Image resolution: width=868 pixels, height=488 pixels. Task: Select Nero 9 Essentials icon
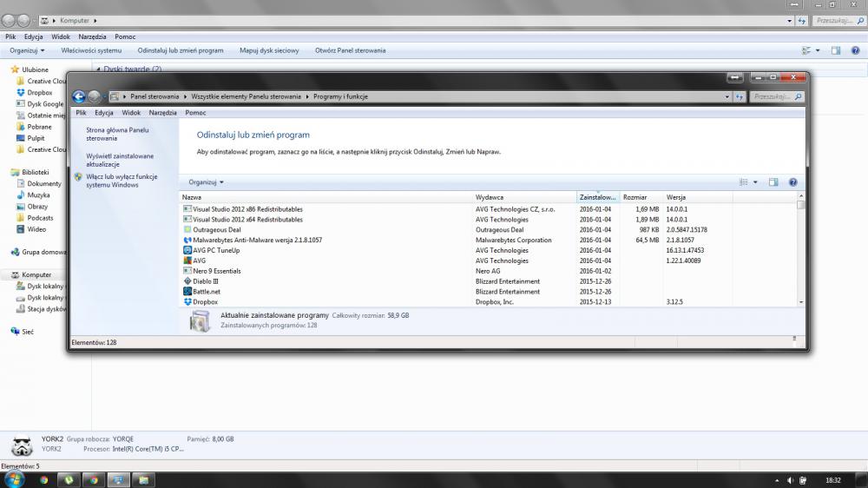(x=187, y=271)
